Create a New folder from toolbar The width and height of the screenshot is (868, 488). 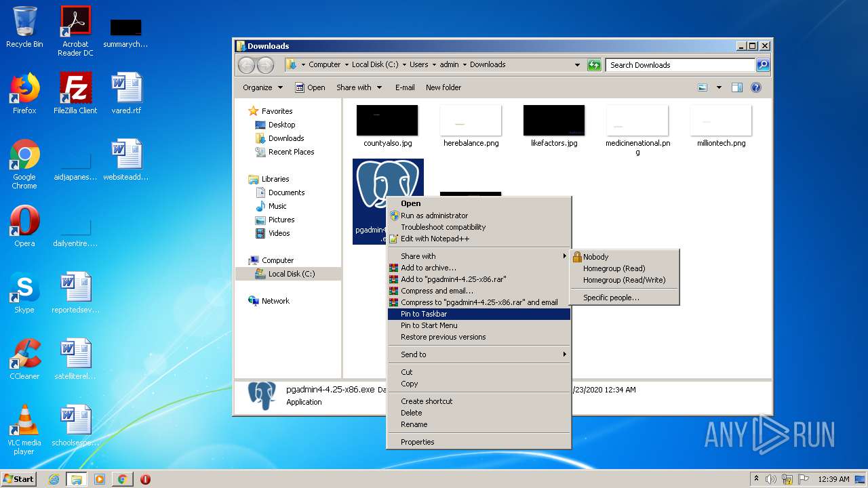443,87
